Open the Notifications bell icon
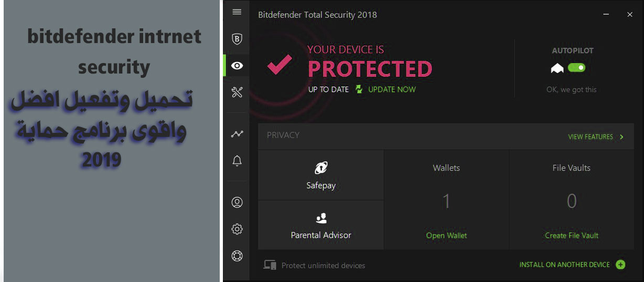 click(237, 161)
